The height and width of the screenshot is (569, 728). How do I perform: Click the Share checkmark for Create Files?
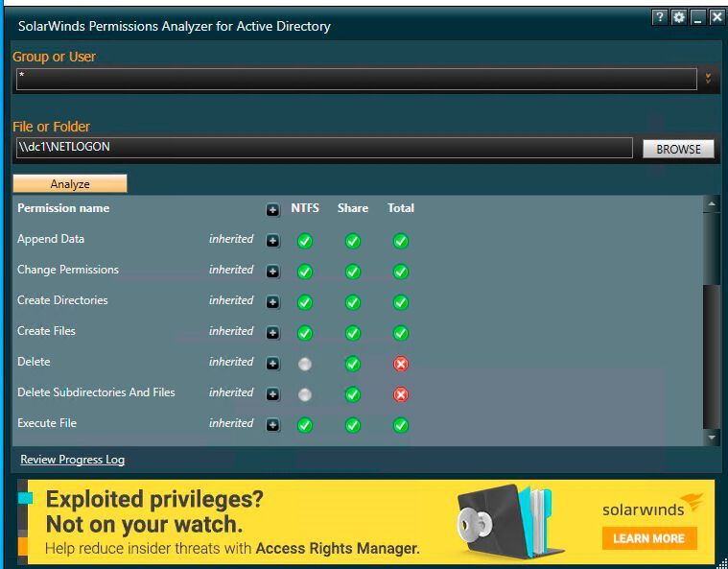pos(352,333)
